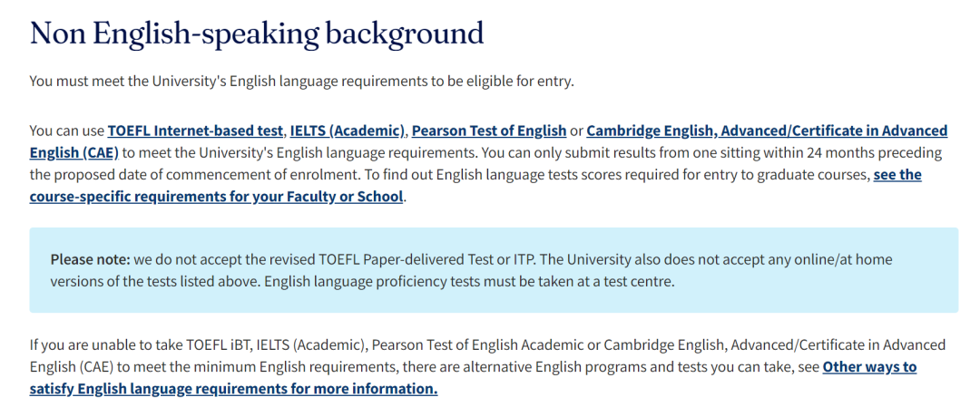
Task: Click 'satisfy English language requirements for more information'
Action: click(233, 390)
